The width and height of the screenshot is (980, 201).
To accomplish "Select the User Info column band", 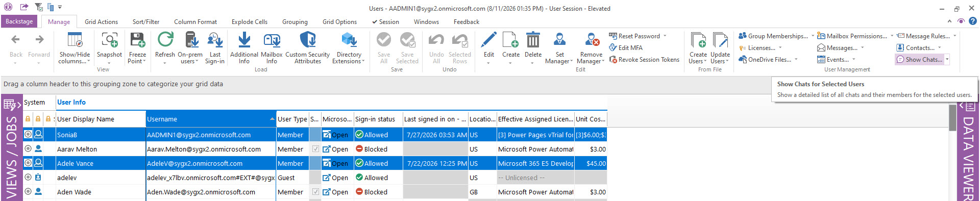I will point(71,103).
